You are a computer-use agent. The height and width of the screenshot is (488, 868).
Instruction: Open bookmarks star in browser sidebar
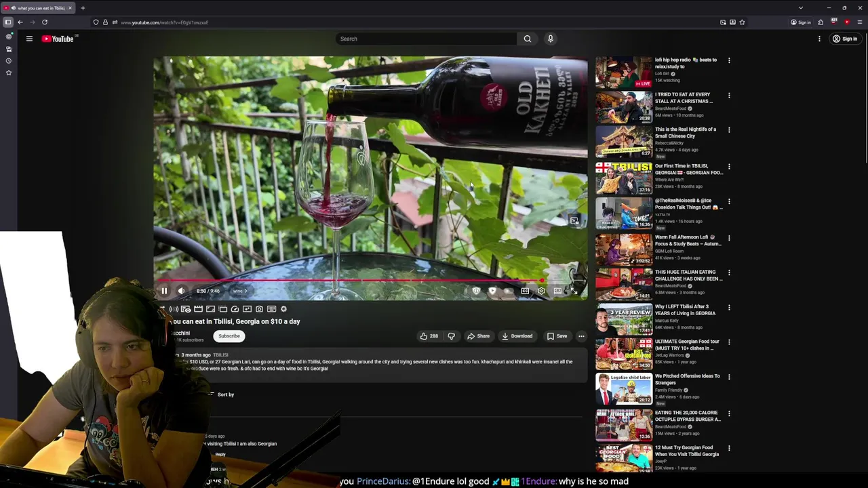[9, 73]
